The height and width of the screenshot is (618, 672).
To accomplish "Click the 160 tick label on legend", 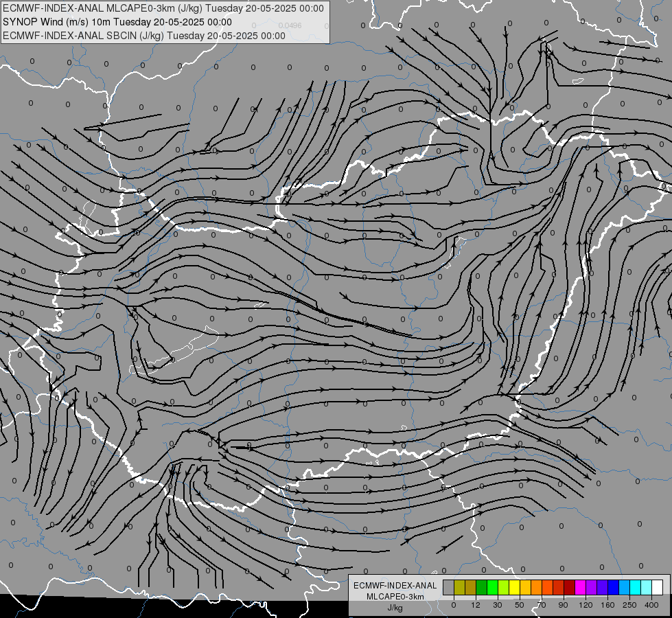I will point(607,605).
